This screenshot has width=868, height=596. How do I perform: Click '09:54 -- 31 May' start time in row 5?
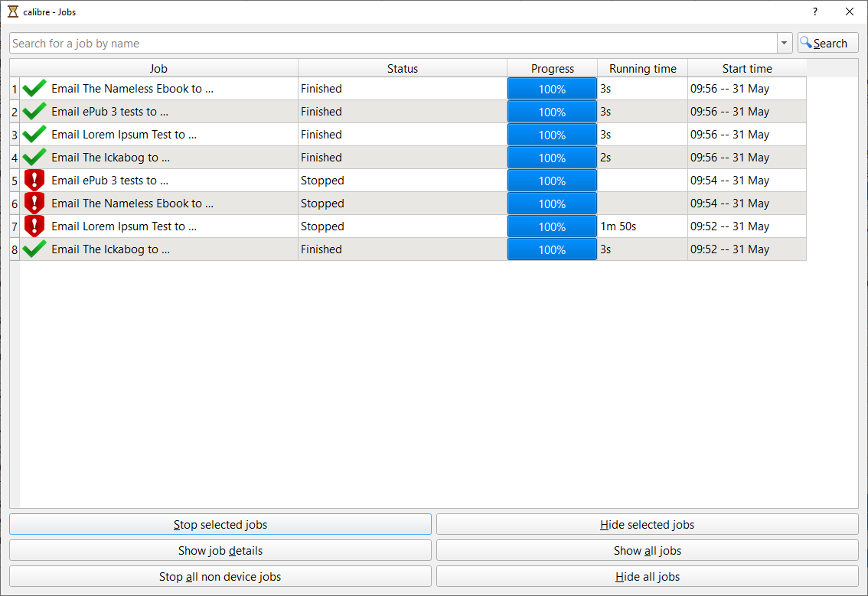(729, 181)
